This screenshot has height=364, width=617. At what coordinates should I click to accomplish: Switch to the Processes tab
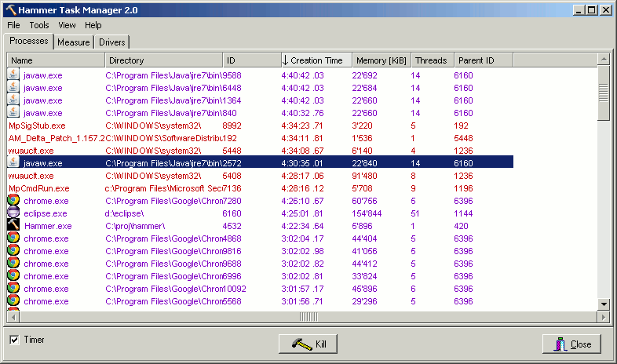coord(29,41)
